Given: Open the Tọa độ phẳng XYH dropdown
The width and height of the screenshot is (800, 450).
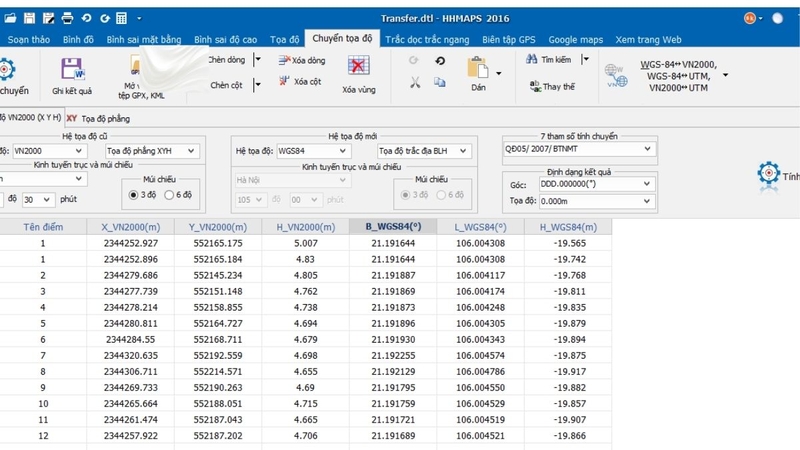Looking at the screenshot, I should (x=152, y=151).
